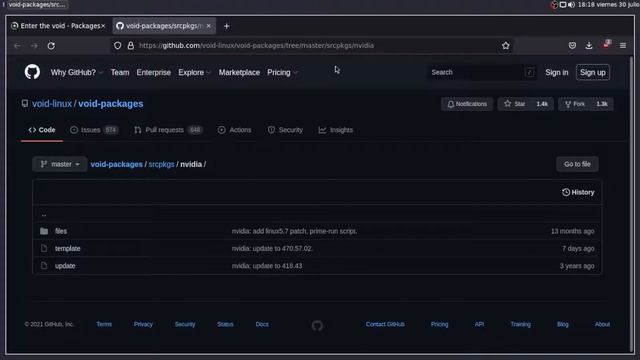
Task: Switch to the Issues tab
Action: coord(94,130)
